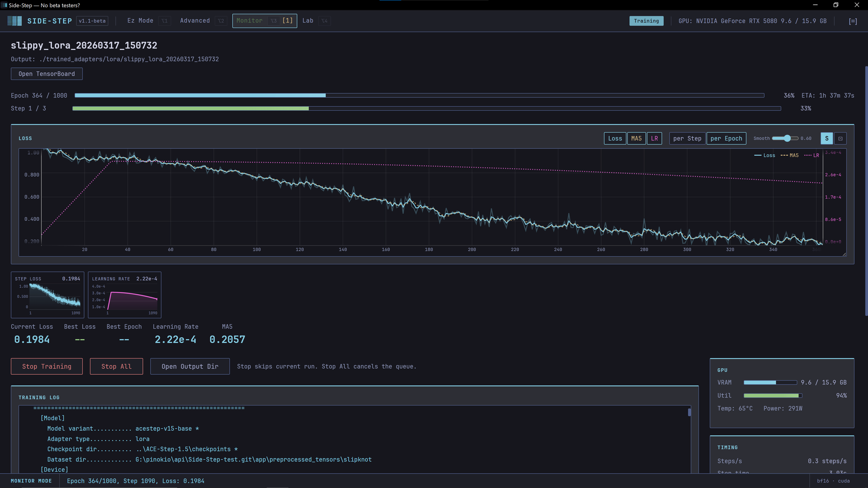
Task: Open the Learning Rate mini chart
Action: pos(125,295)
